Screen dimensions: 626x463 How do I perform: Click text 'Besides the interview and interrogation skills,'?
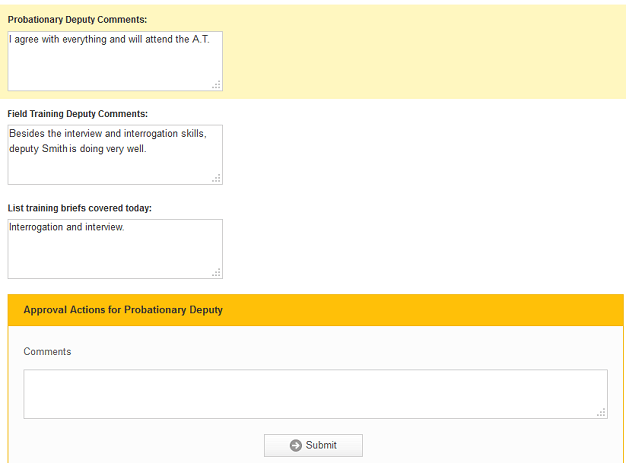point(108,133)
